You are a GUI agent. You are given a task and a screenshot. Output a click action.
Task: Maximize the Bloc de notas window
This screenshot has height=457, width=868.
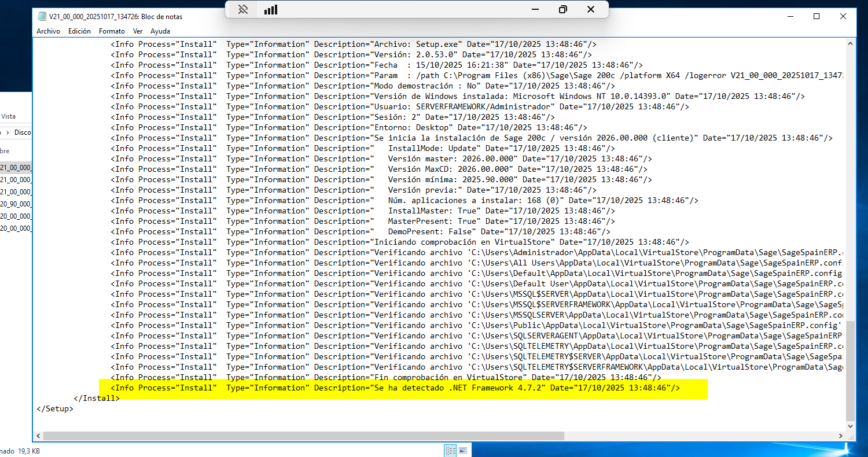tap(816, 16)
